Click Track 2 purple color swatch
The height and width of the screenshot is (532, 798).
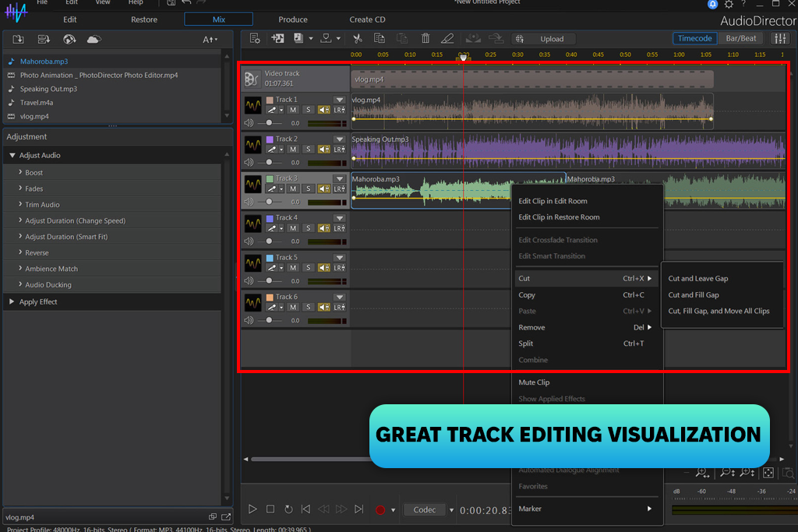coord(270,139)
